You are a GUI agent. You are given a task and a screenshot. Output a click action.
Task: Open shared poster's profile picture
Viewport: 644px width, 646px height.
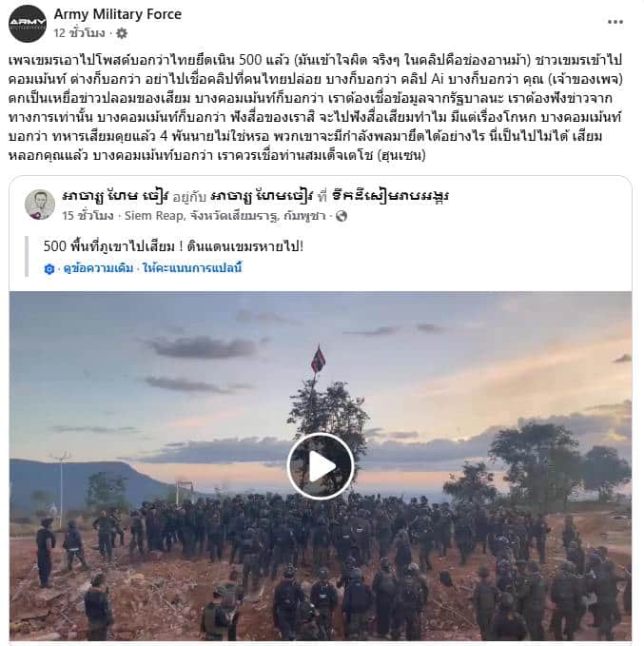pyautogui.click(x=40, y=205)
